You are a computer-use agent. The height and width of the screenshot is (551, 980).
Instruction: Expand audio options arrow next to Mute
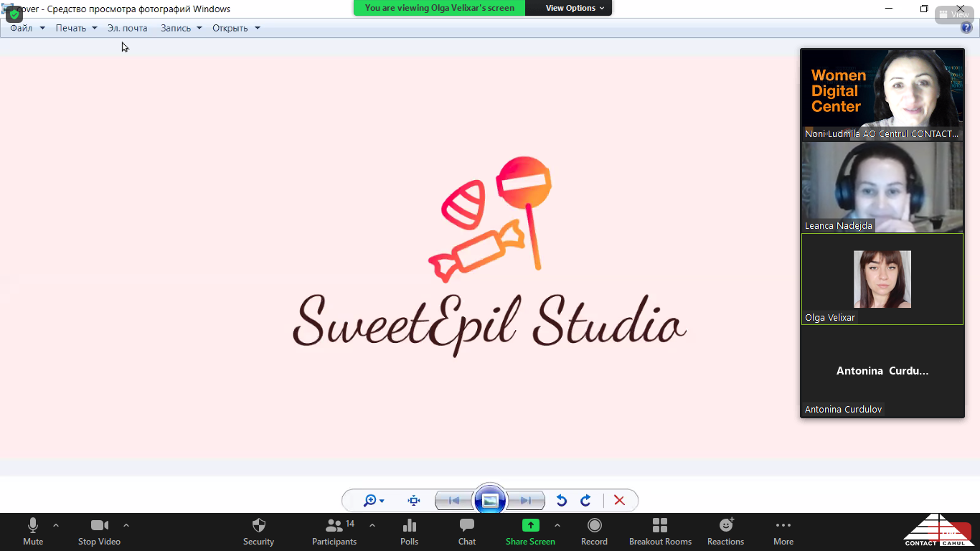pyautogui.click(x=56, y=525)
